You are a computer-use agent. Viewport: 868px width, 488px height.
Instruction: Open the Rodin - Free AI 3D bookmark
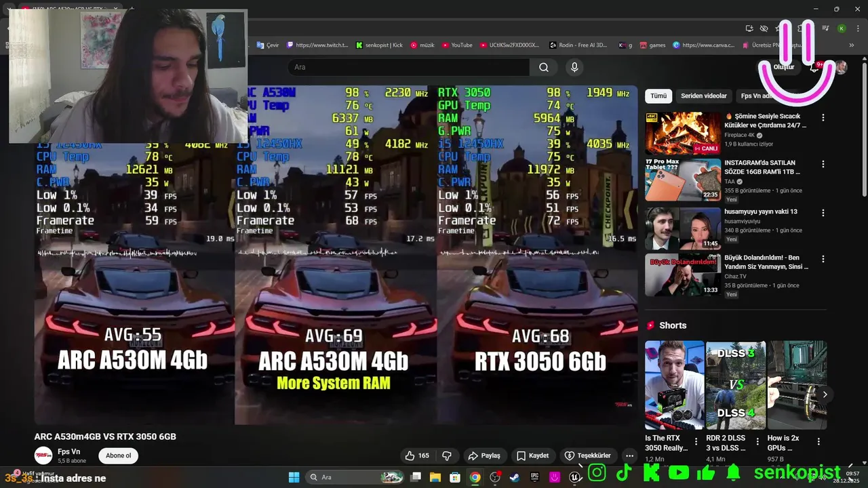(x=578, y=45)
